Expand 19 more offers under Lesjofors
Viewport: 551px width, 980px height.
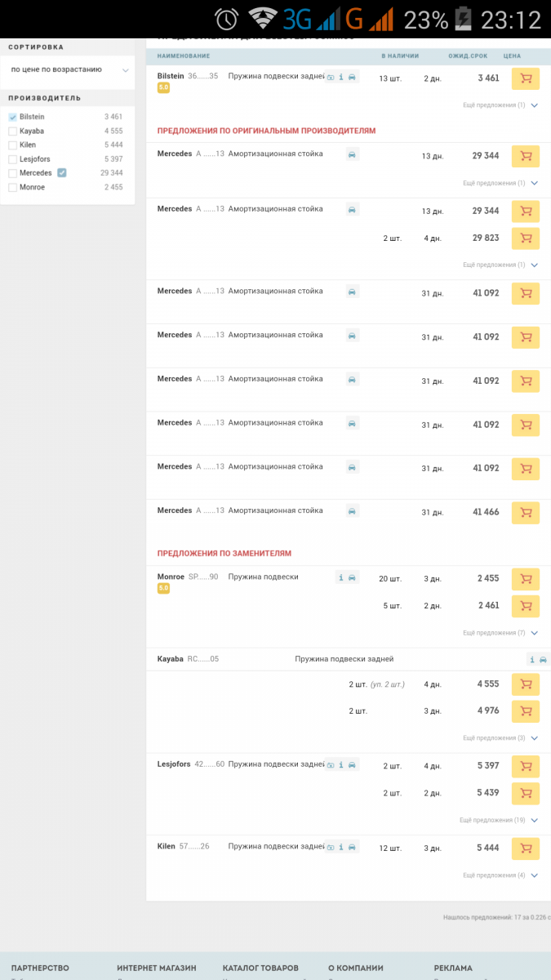click(499, 820)
